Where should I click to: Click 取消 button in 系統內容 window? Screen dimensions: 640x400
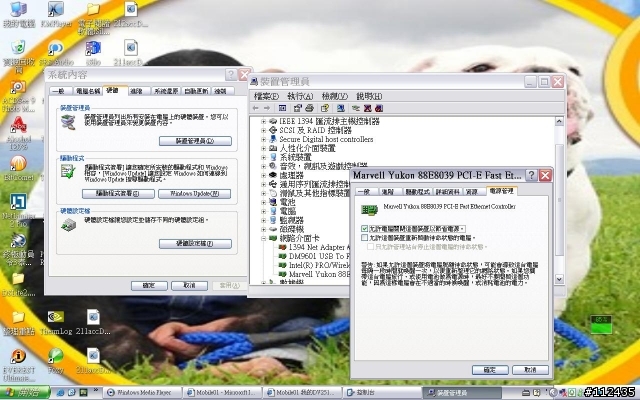coord(189,285)
